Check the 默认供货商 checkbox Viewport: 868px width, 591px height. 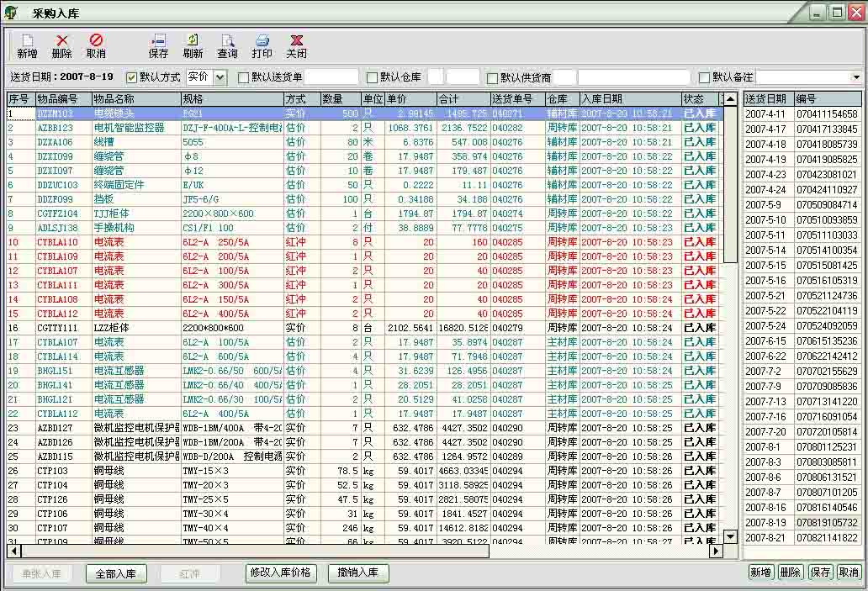pos(492,78)
